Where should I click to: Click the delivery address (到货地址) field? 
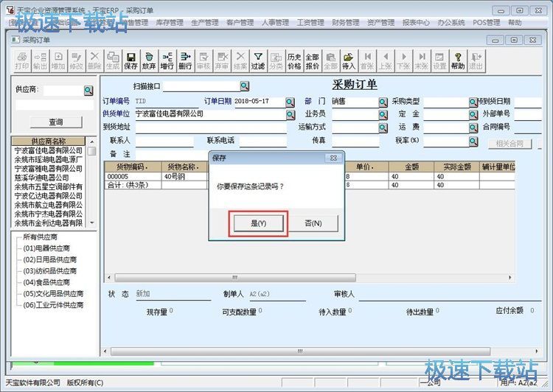[x=211, y=127]
